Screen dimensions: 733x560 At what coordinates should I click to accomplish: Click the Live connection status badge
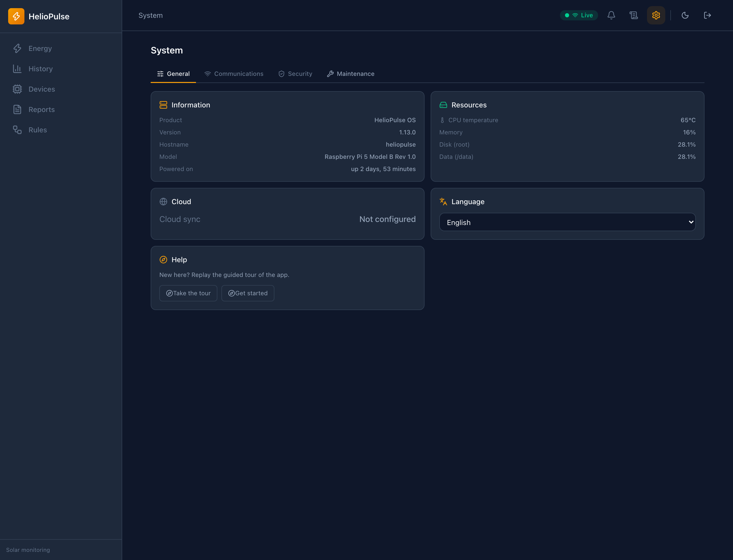[x=579, y=15]
